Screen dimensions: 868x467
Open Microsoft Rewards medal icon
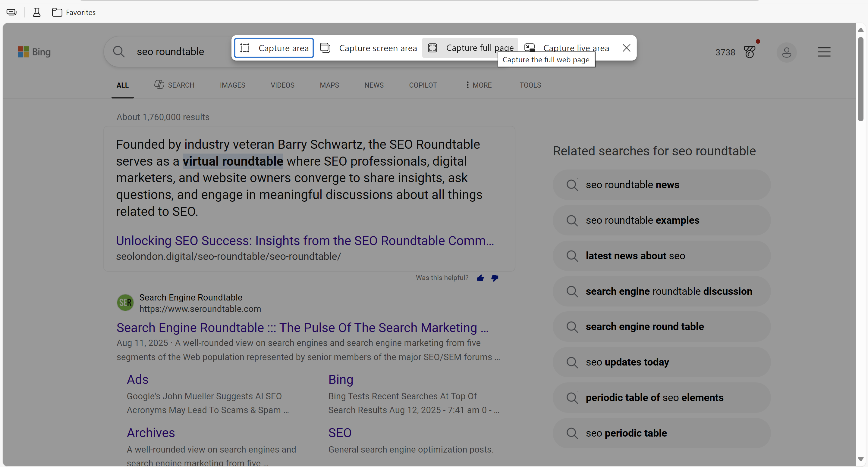coord(750,52)
